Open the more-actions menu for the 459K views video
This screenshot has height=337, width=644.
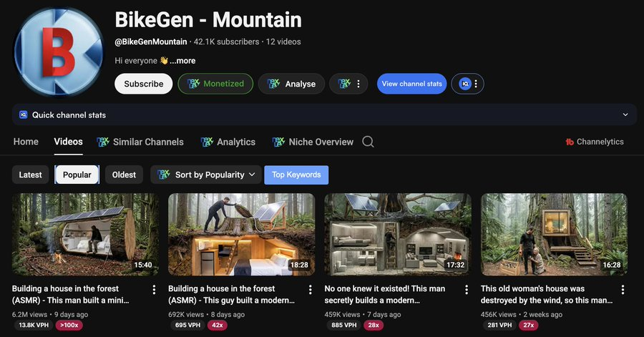click(467, 290)
